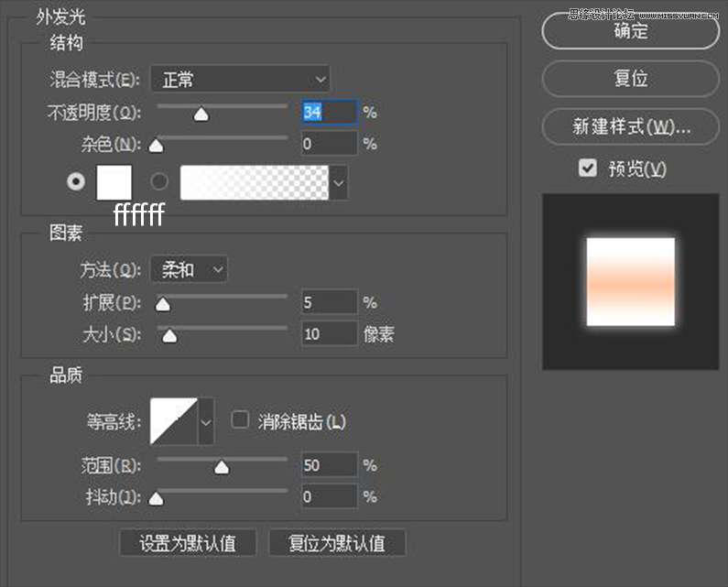
Task: Open the glow gradient editor preview
Action: pos(254,182)
